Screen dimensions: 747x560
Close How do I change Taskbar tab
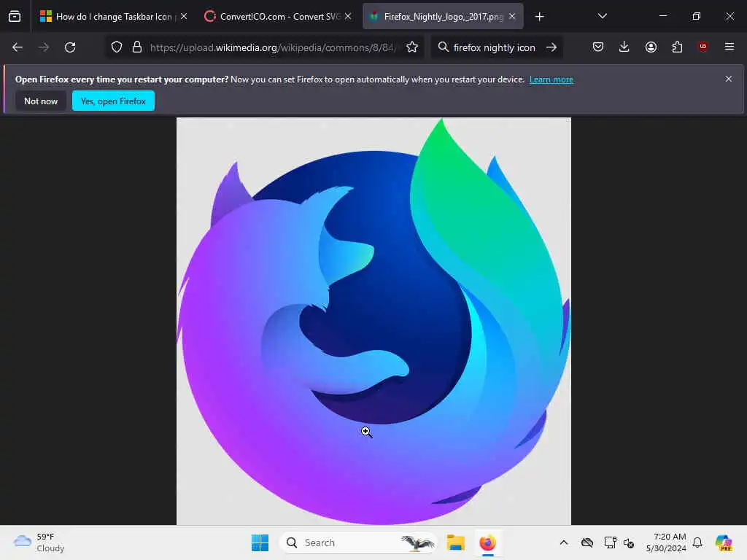click(184, 16)
